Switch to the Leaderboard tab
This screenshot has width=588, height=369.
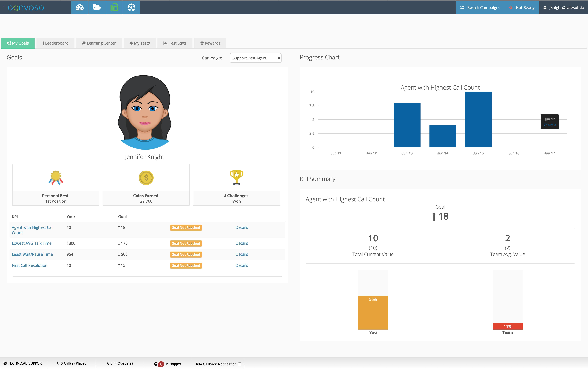coord(55,43)
